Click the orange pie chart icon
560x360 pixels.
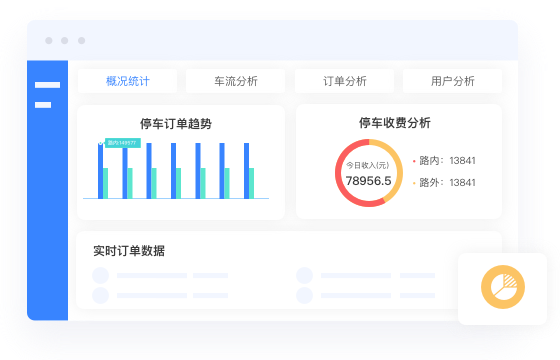click(x=503, y=287)
